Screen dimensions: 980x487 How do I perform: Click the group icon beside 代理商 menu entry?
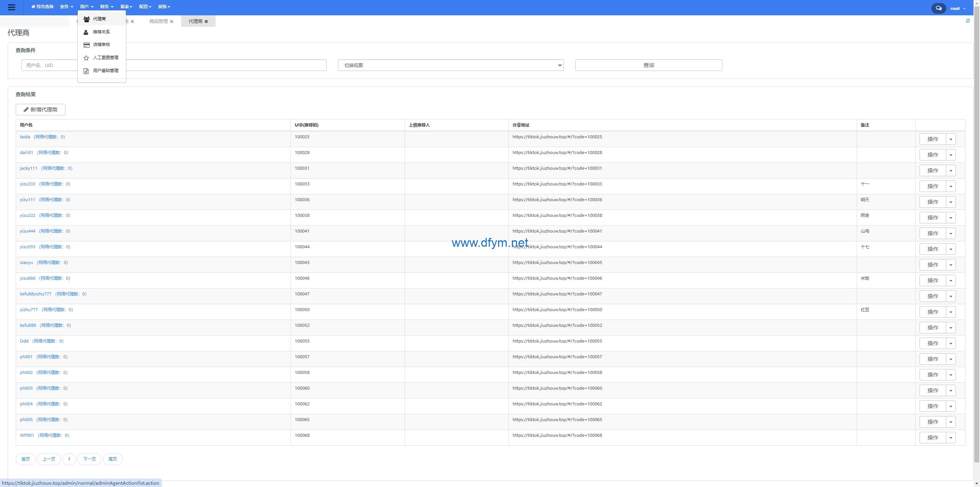pos(87,19)
